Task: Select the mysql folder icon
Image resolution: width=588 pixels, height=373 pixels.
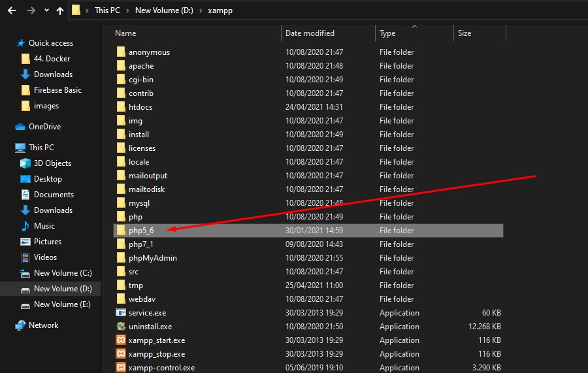Action: 121,203
